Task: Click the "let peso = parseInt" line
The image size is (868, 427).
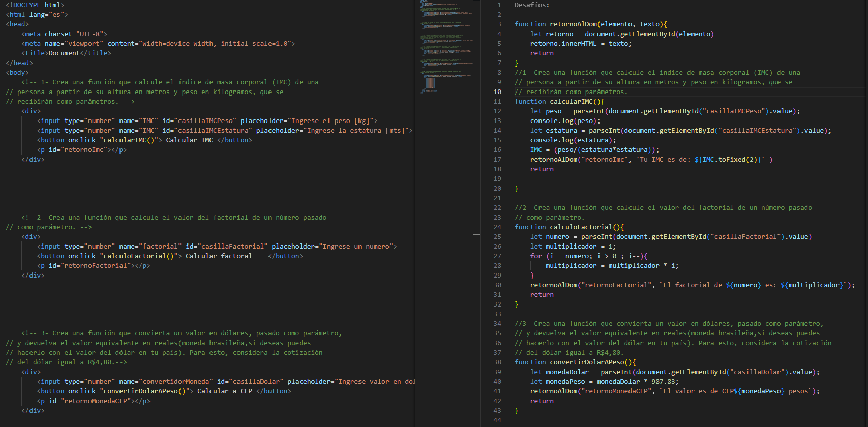Action: [665, 111]
